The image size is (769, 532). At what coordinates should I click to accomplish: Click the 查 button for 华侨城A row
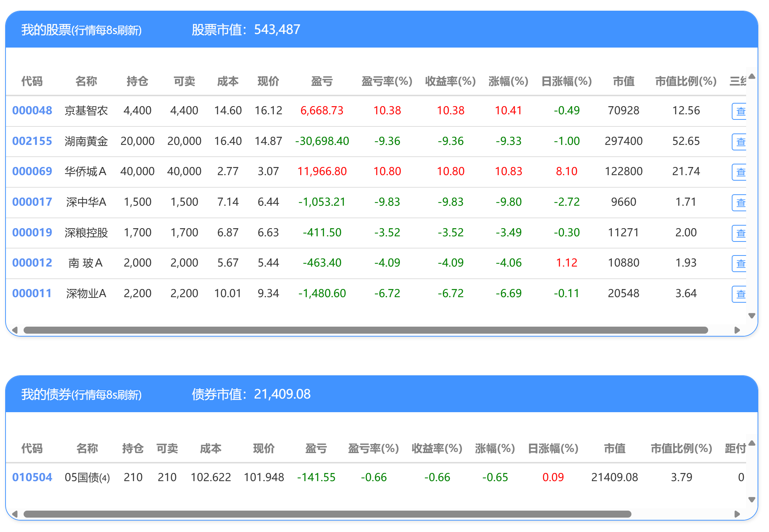[739, 172]
